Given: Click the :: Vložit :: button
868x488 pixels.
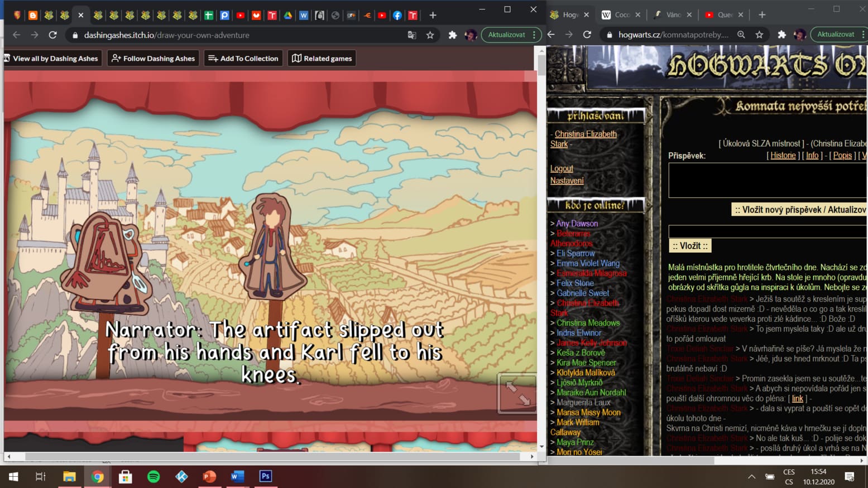Looking at the screenshot, I should coord(690,246).
